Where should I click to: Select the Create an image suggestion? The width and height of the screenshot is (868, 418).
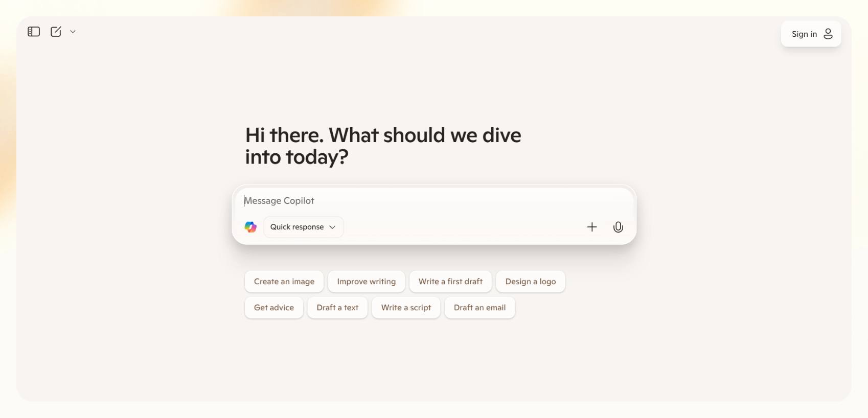[x=284, y=282]
